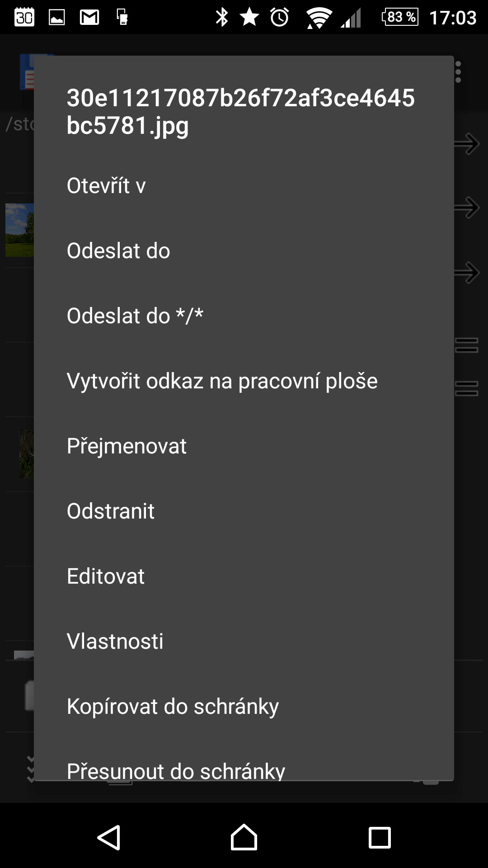Viewport: 488px width, 868px height.
Task: Tap the 83% battery indicator
Action: (x=400, y=17)
